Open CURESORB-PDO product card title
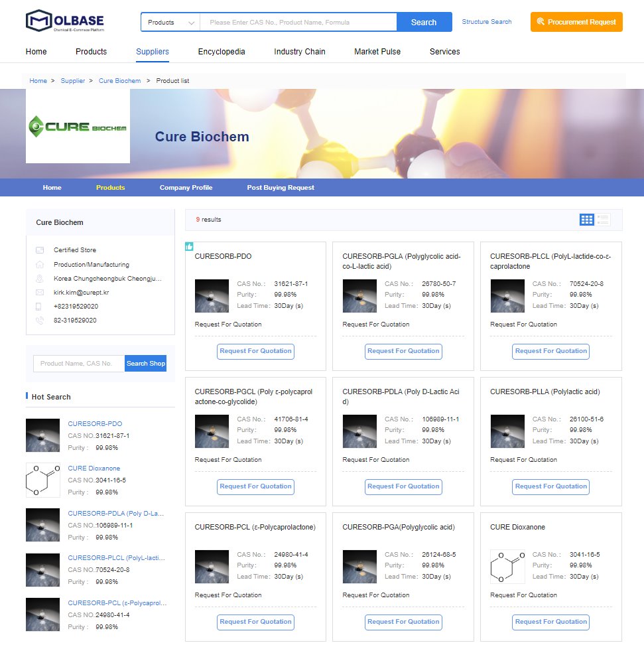The width and height of the screenshot is (644, 649). 223,257
